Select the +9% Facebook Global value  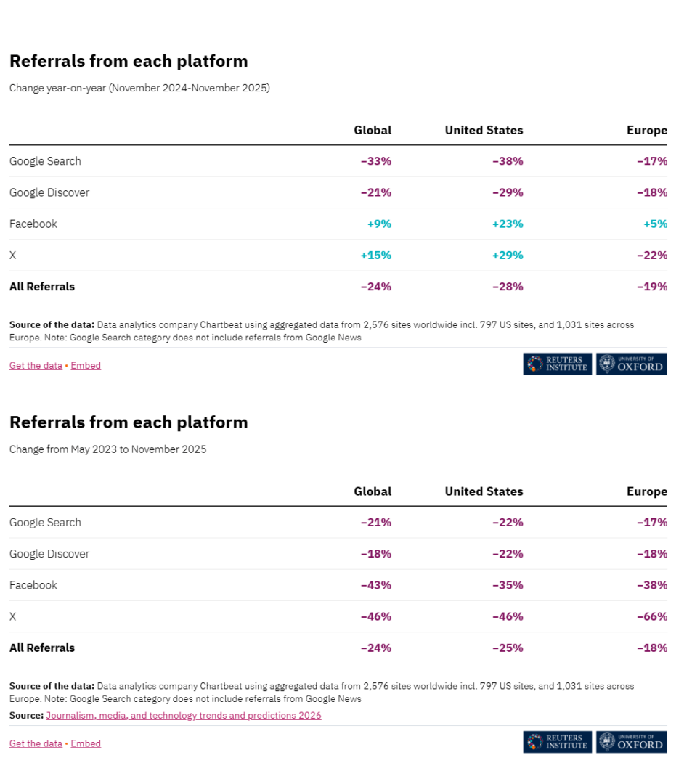[x=379, y=224]
